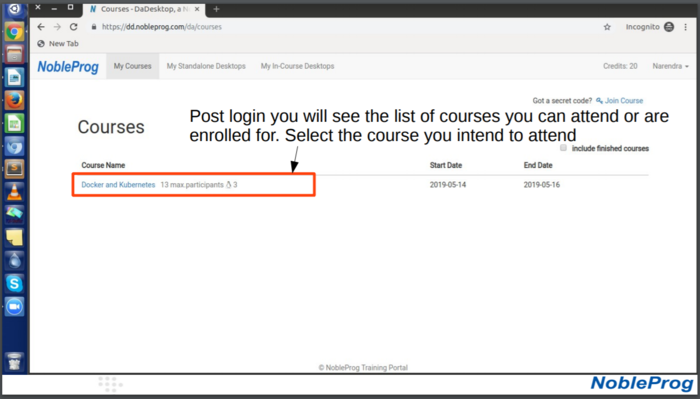Reload the page with refresh icon

tap(74, 27)
